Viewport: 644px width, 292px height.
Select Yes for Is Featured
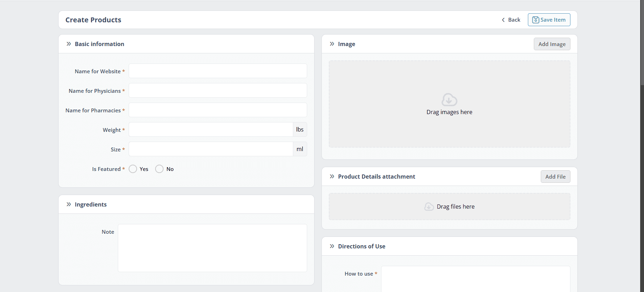(x=133, y=169)
